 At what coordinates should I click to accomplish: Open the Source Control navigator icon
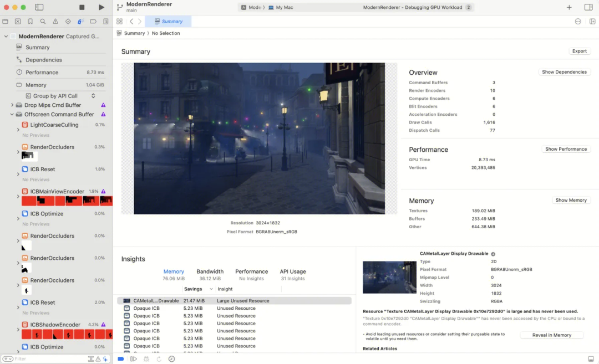tap(18, 22)
